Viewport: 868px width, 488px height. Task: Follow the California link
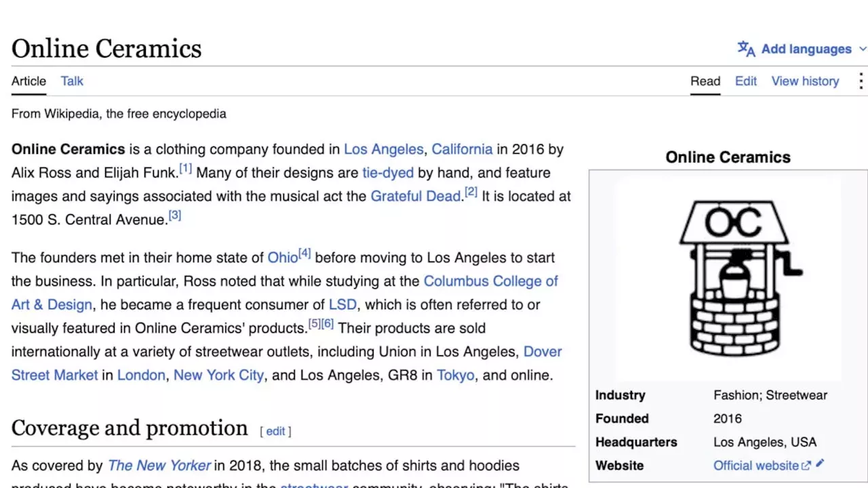click(x=462, y=149)
